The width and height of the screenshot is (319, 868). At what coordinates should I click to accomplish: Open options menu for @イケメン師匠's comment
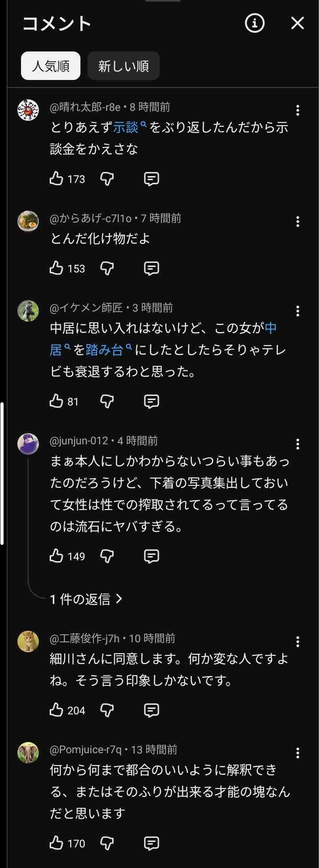pyautogui.click(x=298, y=311)
